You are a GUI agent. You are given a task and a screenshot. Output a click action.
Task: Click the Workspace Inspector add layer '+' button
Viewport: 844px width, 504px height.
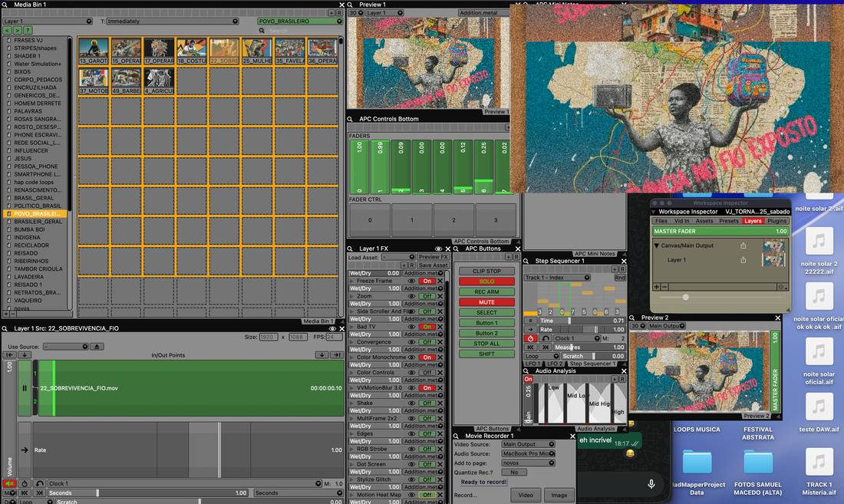point(656,287)
